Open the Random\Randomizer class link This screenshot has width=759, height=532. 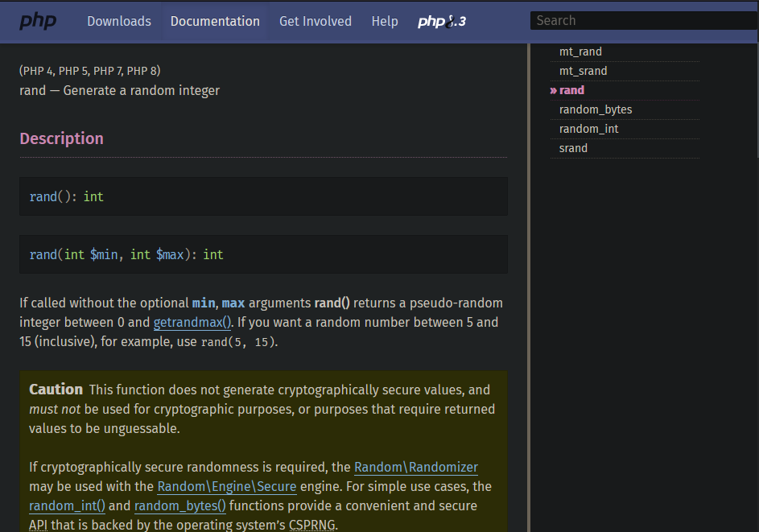tap(416, 467)
